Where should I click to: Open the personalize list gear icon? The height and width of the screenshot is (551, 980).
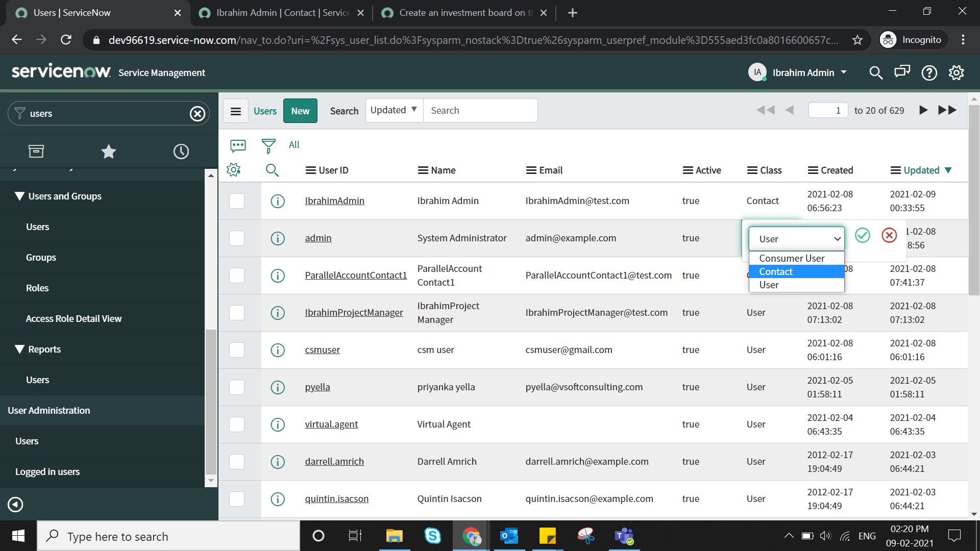(x=233, y=170)
